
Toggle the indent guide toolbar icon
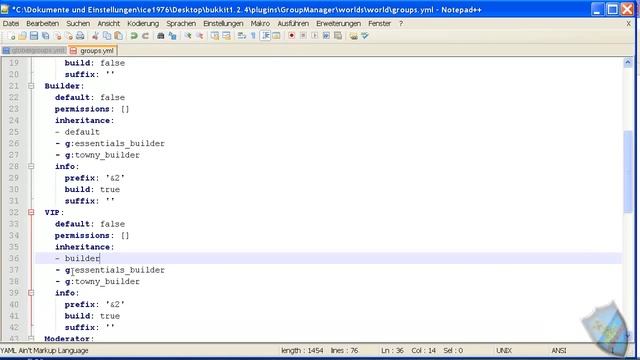click(x=266, y=36)
